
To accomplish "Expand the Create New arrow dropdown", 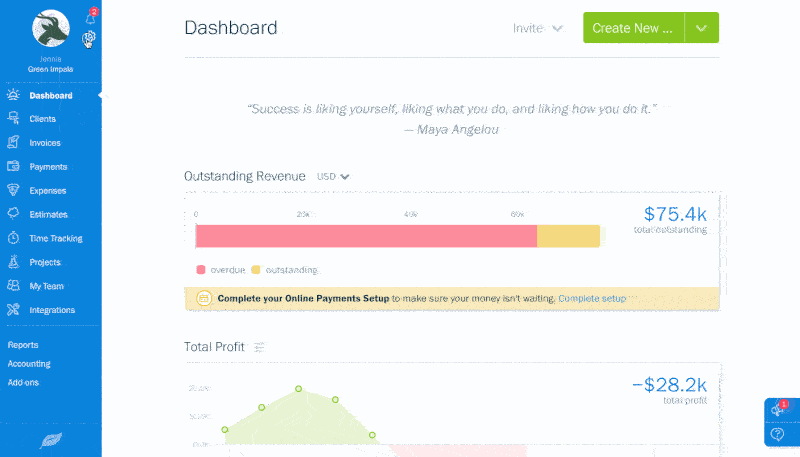I will pos(701,28).
